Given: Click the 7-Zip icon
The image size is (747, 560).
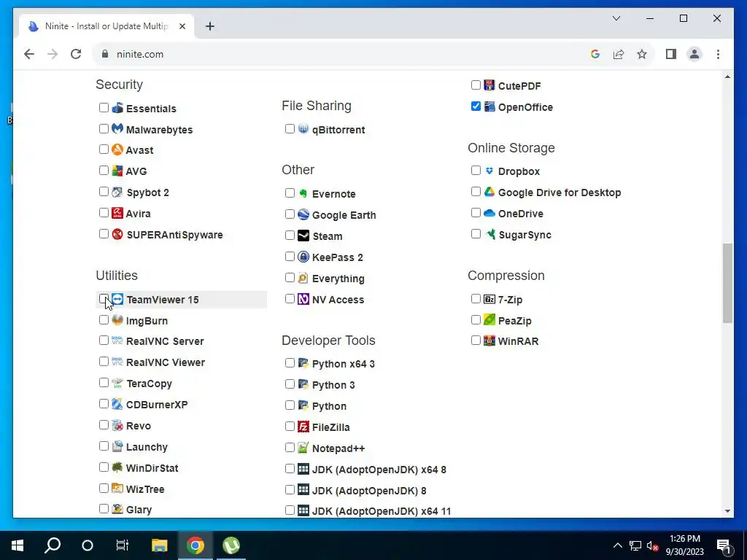Looking at the screenshot, I should click(489, 299).
